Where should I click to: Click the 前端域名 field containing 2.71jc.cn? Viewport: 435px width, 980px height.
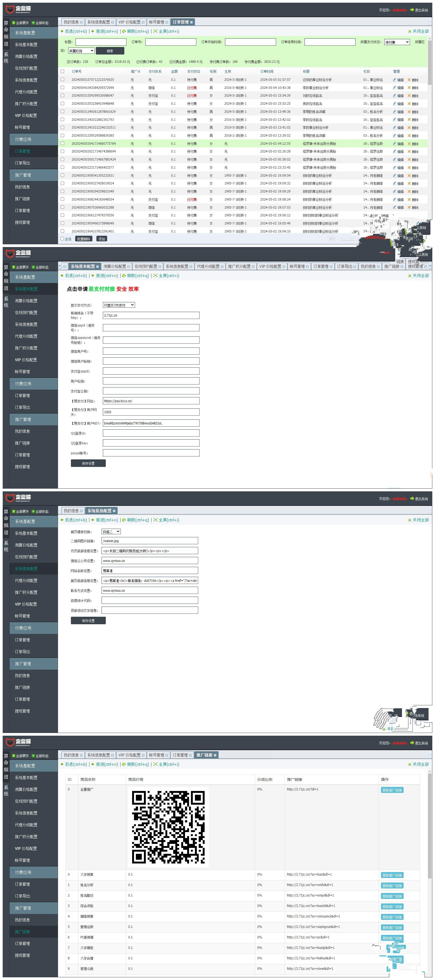click(x=151, y=315)
